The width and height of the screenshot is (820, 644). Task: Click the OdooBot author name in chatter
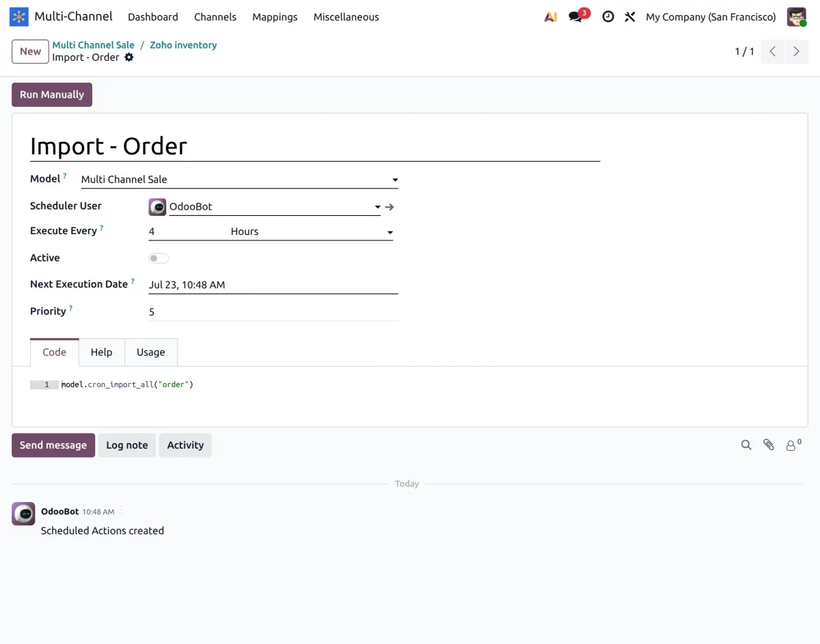coord(60,511)
